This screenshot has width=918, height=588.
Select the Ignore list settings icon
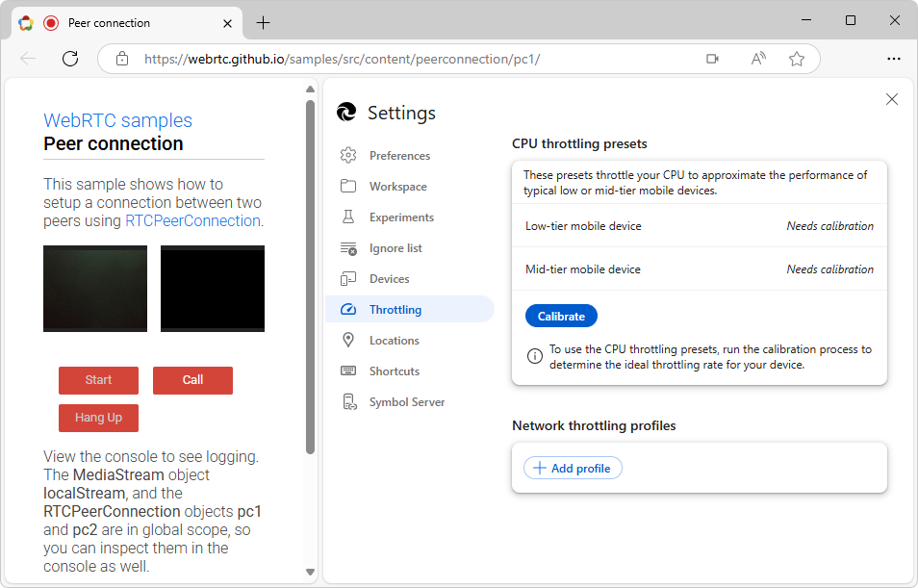pos(348,247)
